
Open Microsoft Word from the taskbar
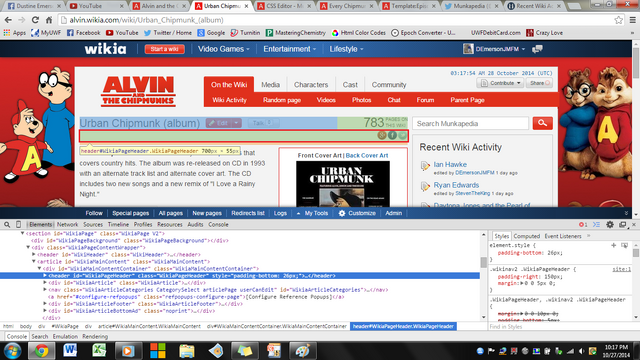point(70,351)
